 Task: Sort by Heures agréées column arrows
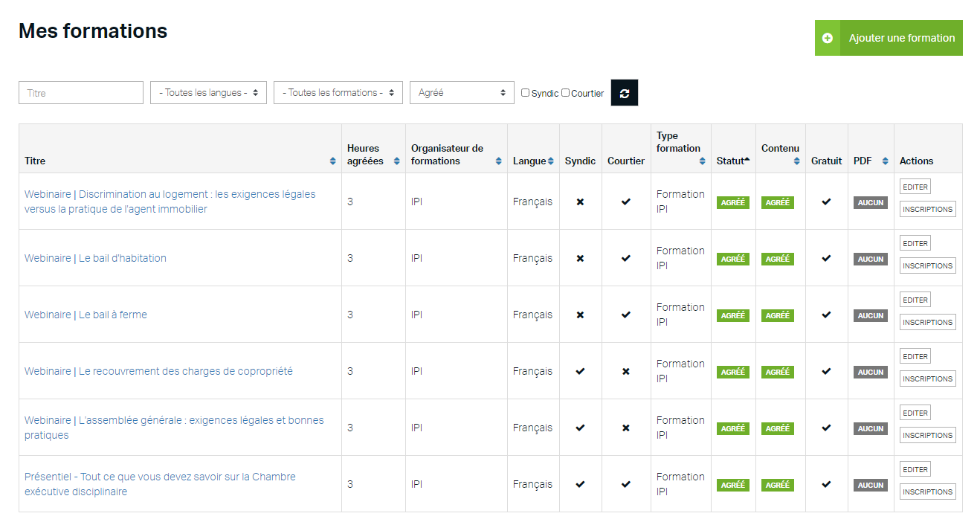pos(396,161)
